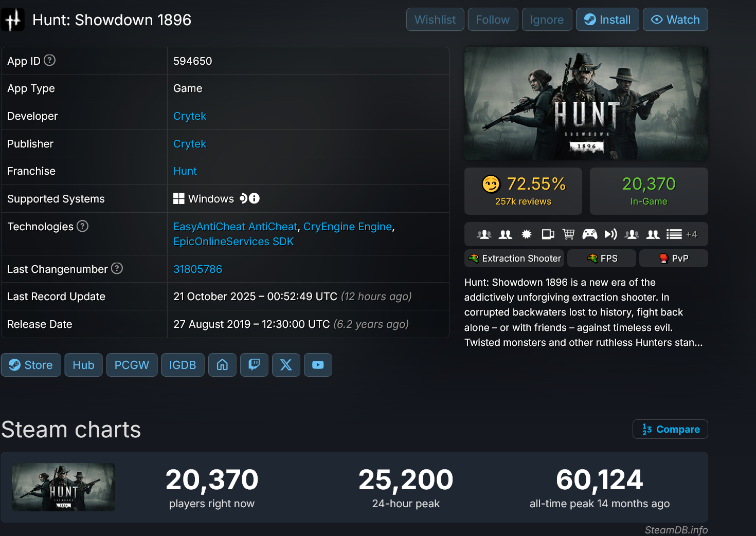Open the developer homepage via the house icon
This screenshot has width=756, height=536.
pyautogui.click(x=222, y=365)
